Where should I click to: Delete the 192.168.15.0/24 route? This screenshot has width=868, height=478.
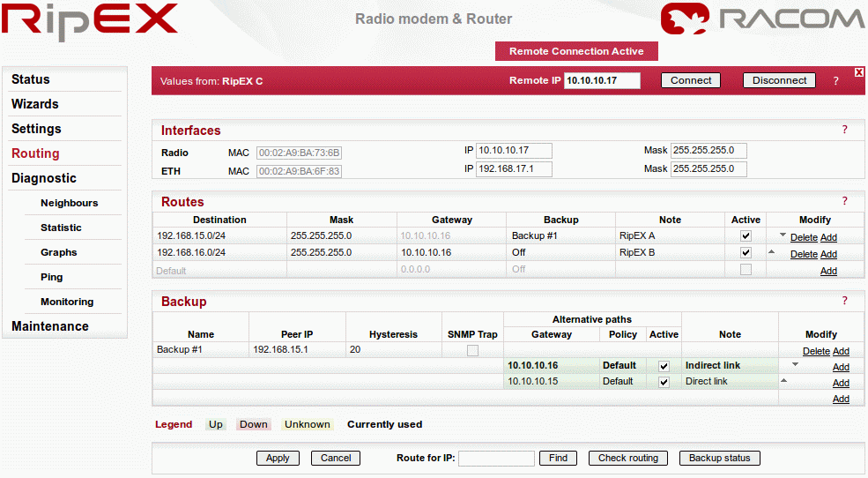pyautogui.click(x=804, y=237)
